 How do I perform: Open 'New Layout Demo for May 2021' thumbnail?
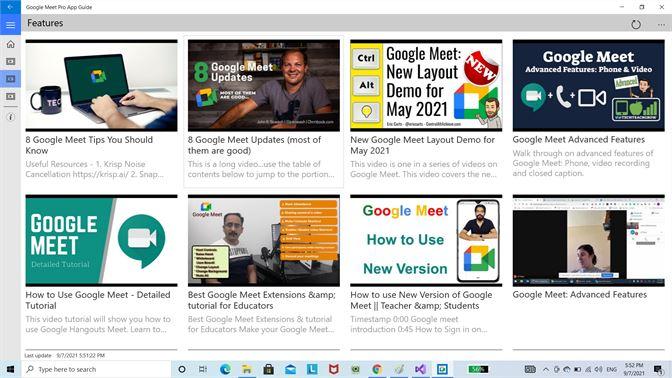(x=426, y=85)
